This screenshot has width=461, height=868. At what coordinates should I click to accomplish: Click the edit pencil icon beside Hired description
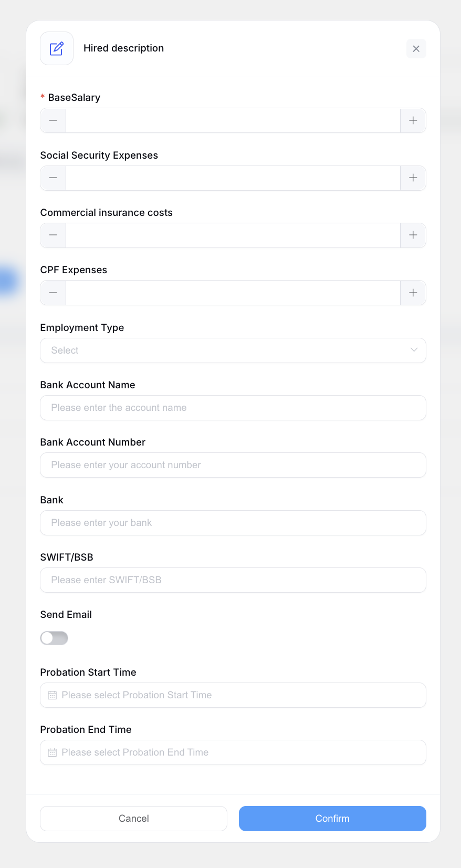click(57, 48)
